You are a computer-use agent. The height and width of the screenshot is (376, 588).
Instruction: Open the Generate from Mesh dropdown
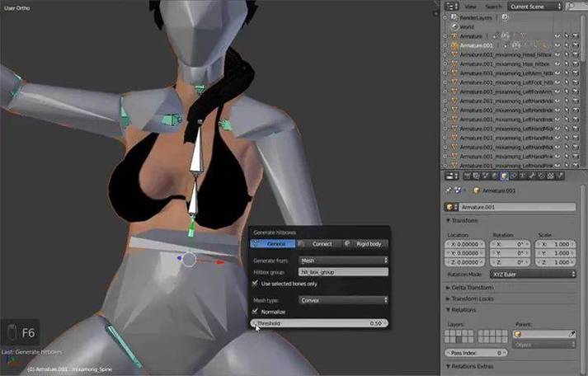click(x=343, y=261)
